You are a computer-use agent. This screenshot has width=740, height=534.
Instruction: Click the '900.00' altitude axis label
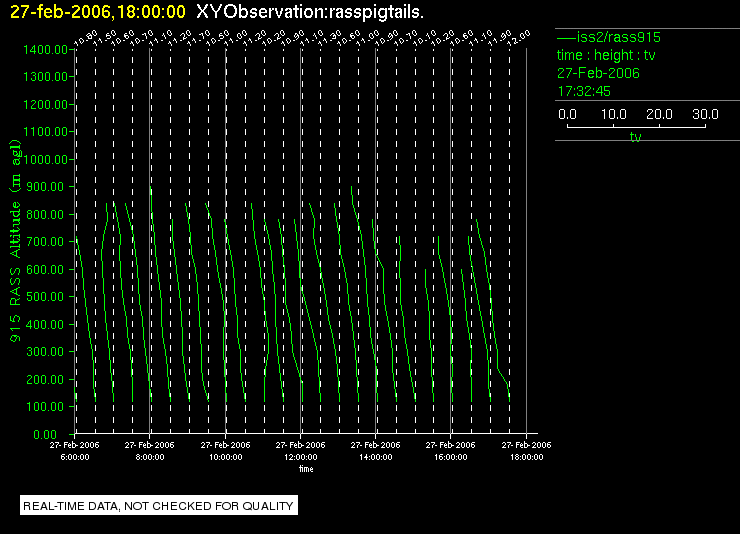(45, 187)
